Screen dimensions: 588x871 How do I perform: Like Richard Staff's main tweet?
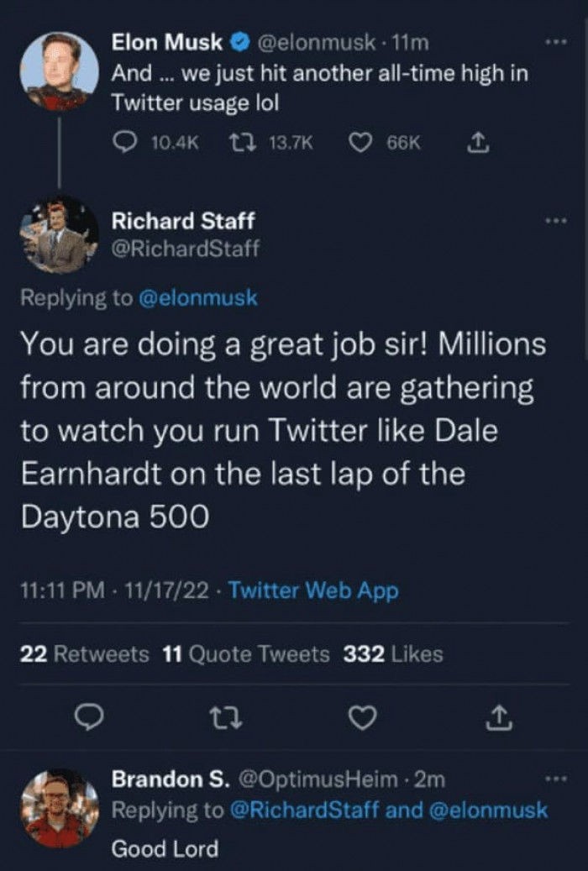363,717
